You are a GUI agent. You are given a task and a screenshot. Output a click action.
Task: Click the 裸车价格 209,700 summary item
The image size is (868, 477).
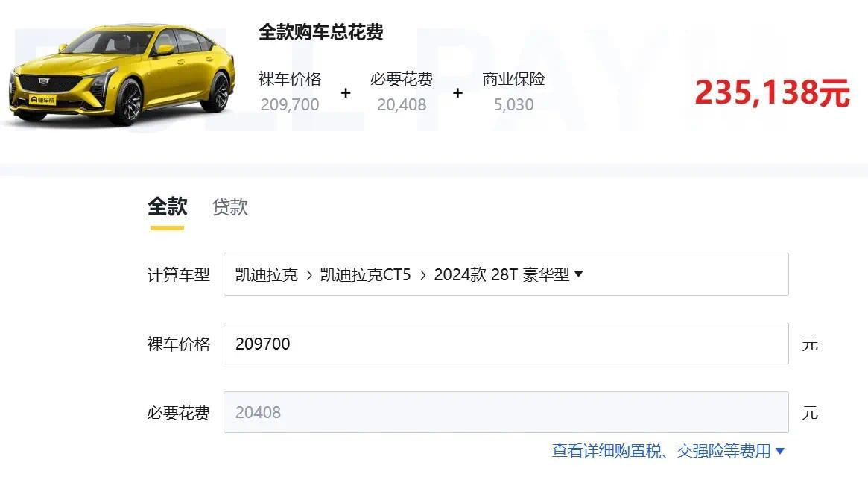point(290,92)
